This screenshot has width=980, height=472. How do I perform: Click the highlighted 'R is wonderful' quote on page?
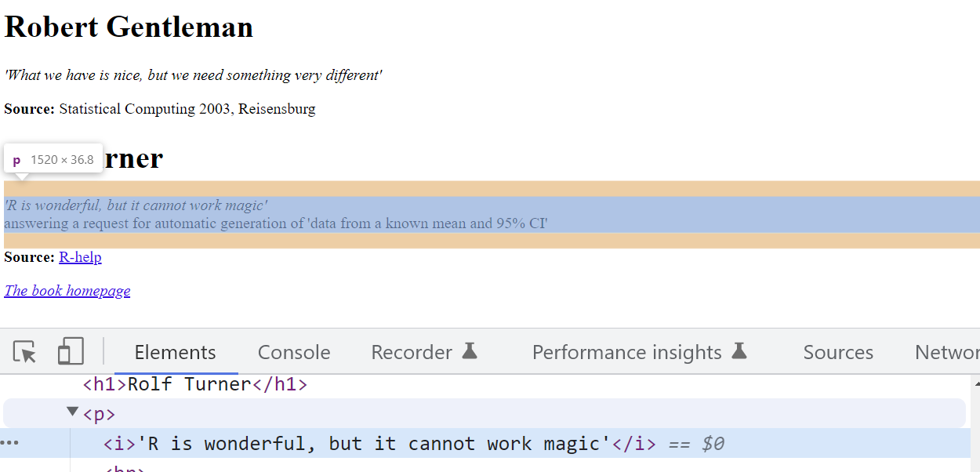pos(136,205)
